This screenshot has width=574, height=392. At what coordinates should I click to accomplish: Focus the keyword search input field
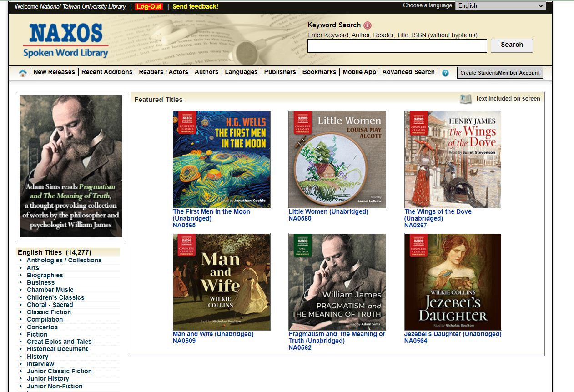pos(397,46)
